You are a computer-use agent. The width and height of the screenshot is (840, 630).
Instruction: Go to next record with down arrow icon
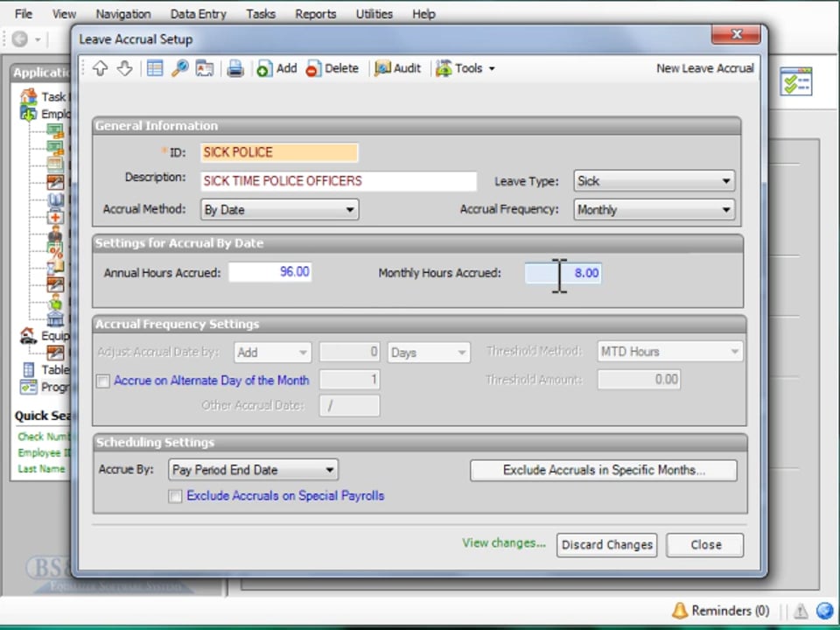(x=125, y=68)
